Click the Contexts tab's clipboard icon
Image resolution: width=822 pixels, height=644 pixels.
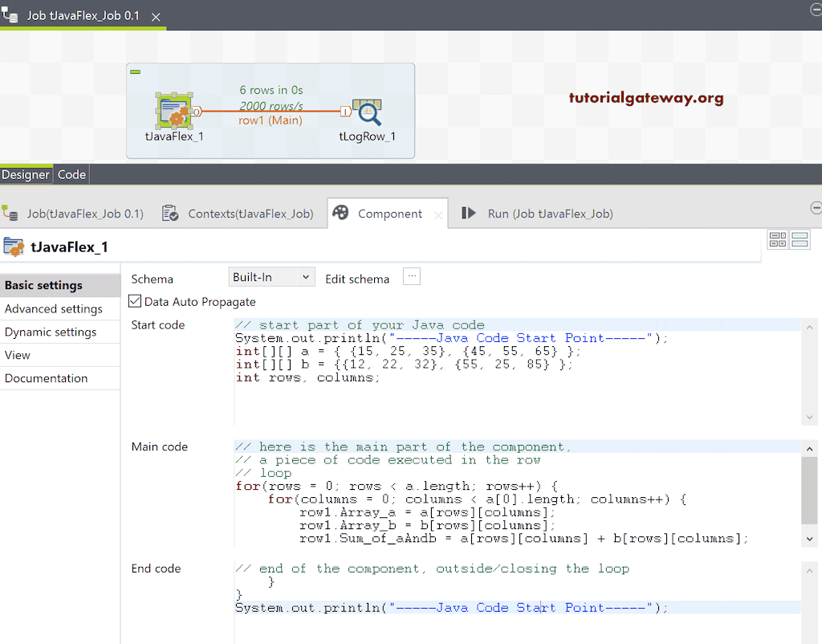(170, 213)
